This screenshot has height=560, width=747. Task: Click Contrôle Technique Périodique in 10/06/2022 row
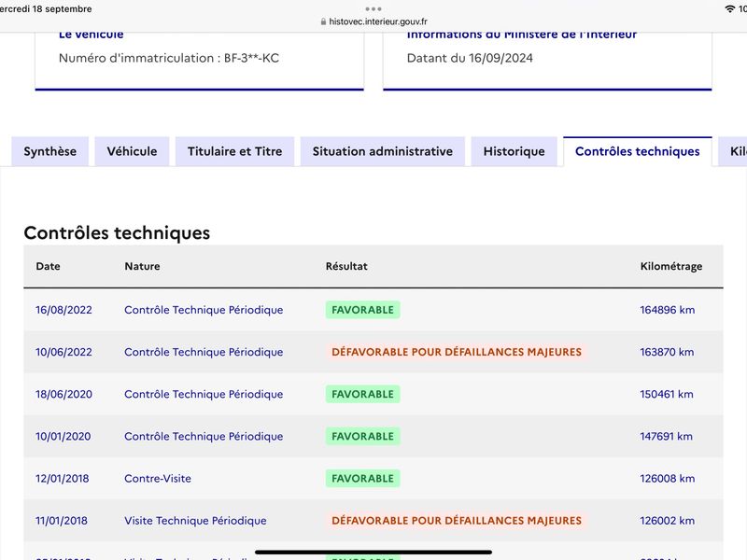(204, 352)
